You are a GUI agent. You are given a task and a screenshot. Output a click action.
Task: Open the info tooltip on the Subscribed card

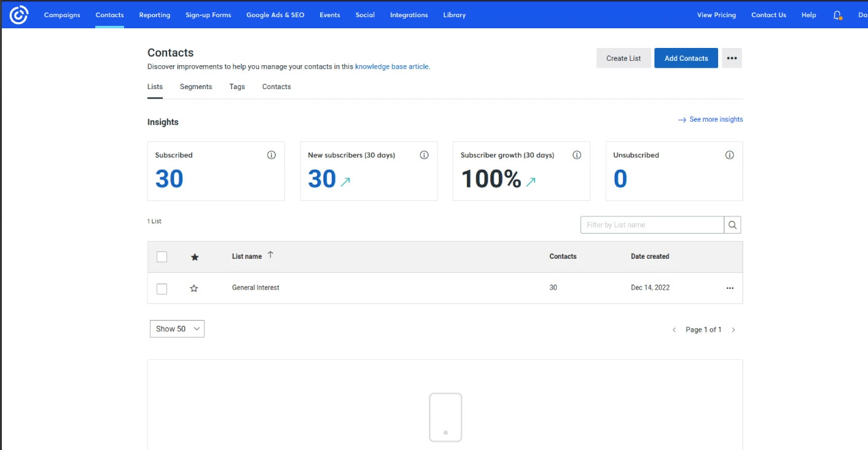tap(271, 155)
